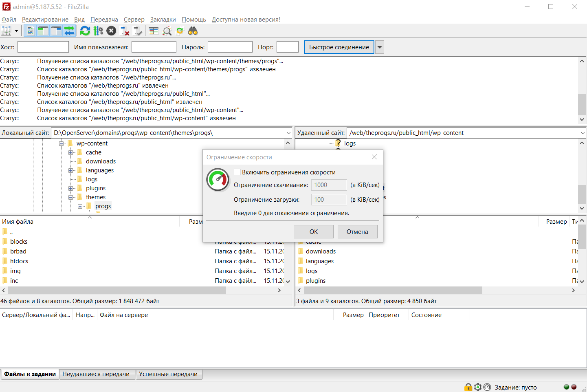
Task: Click the 'Хост' input field
Action: point(43,47)
